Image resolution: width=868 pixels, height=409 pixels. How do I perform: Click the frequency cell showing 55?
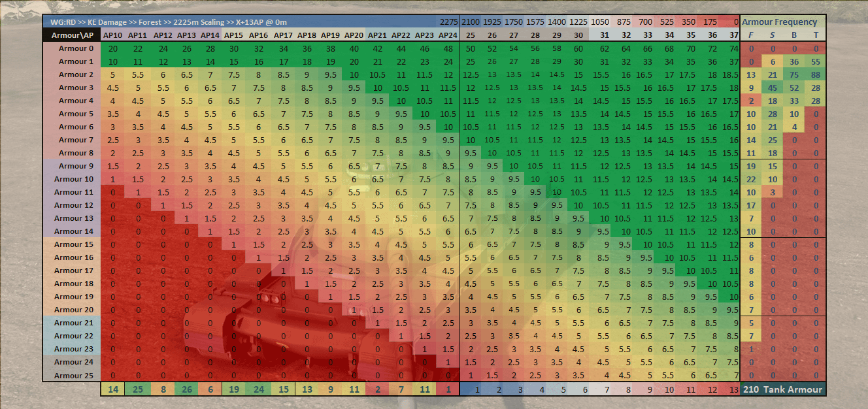click(x=816, y=61)
